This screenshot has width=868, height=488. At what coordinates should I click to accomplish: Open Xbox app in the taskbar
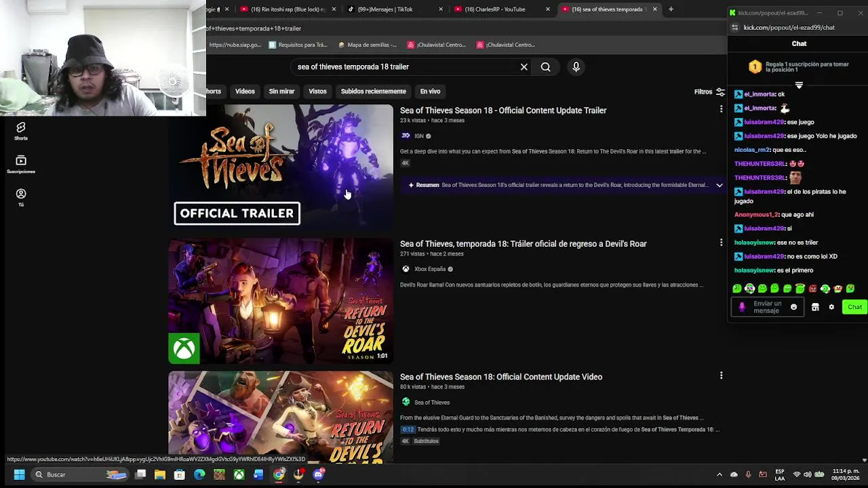(x=239, y=474)
